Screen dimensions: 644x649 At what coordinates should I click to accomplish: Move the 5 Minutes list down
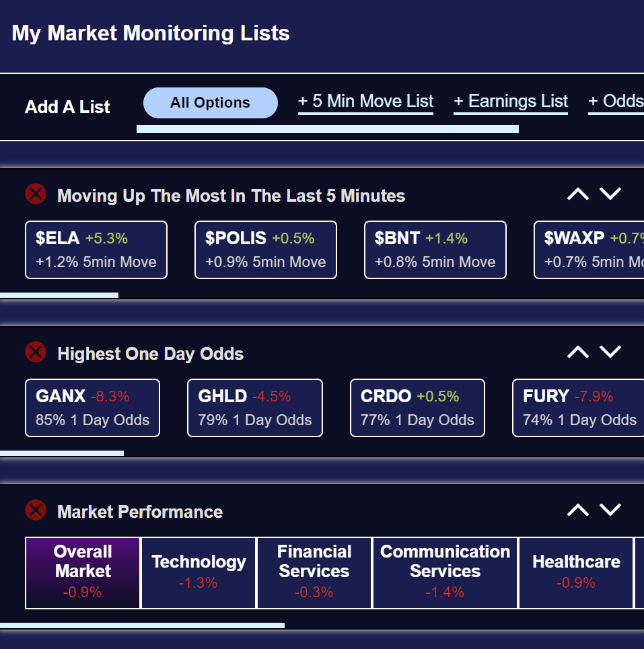(x=610, y=194)
